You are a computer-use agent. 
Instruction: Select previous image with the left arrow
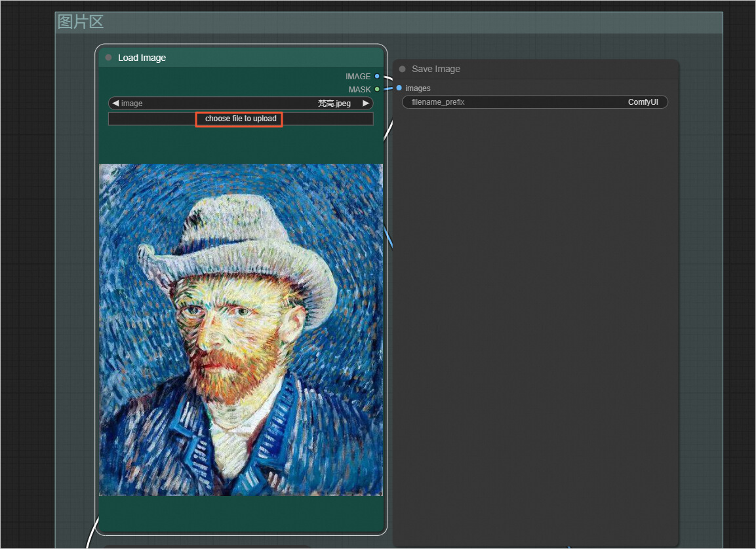[x=115, y=104]
